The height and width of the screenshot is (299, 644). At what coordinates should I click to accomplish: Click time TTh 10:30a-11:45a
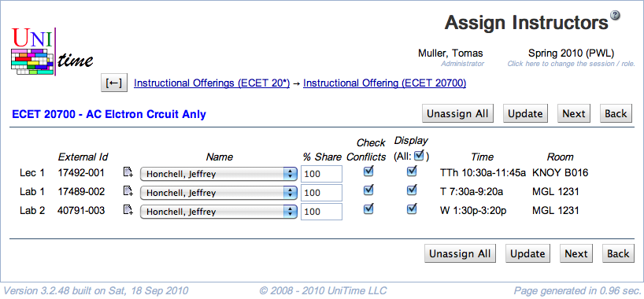[x=483, y=173]
